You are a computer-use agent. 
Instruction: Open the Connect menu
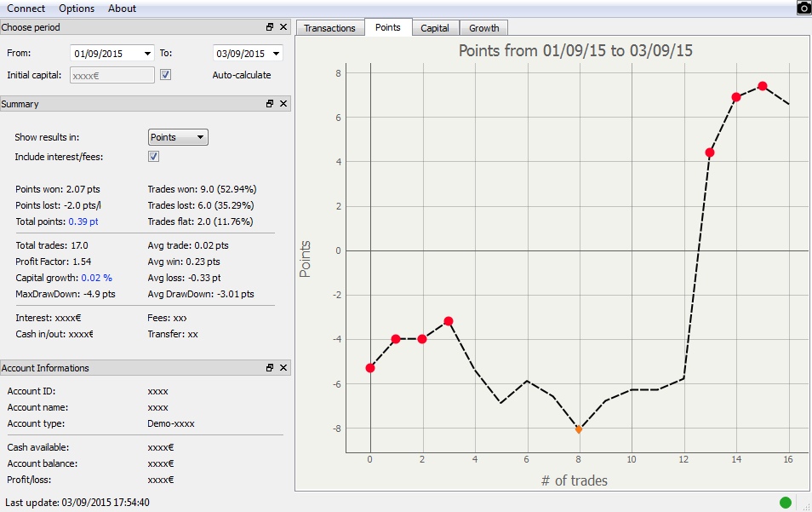26,9
